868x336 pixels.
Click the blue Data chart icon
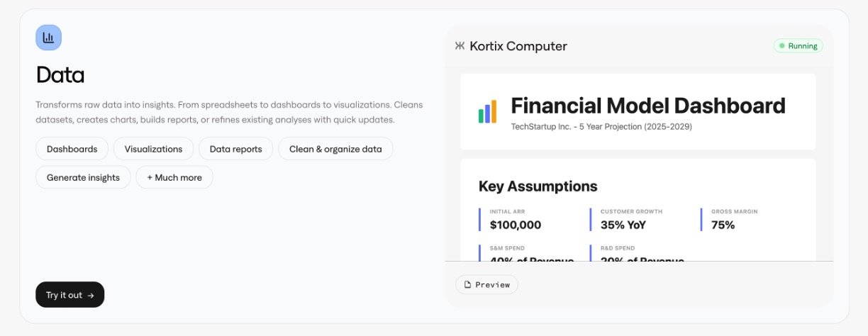click(x=48, y=38)
